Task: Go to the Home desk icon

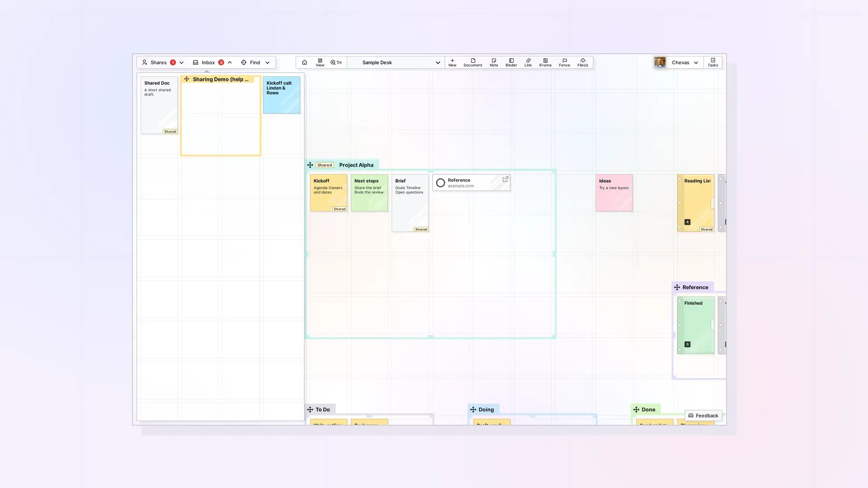Action: 304,62
